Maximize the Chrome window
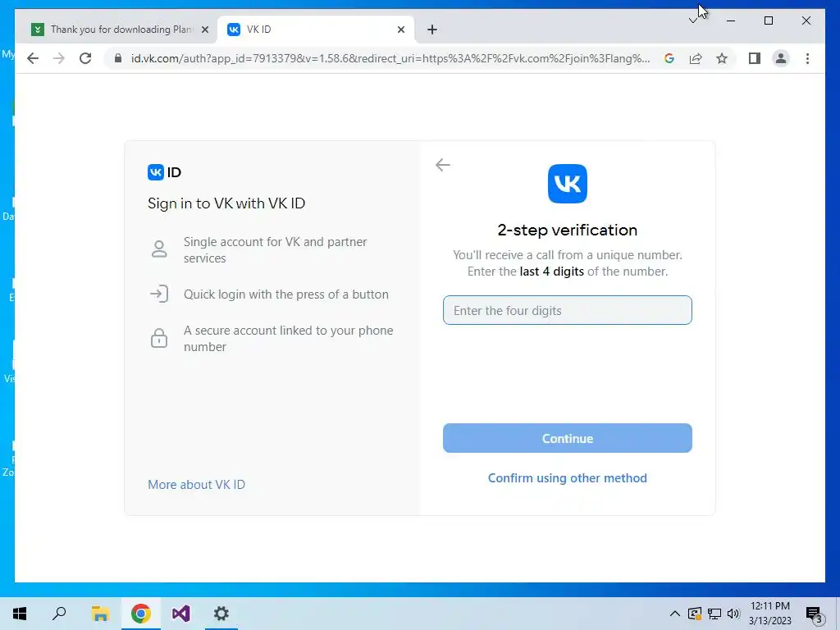This screenshot has height=630, width=840. coord(768,21)
